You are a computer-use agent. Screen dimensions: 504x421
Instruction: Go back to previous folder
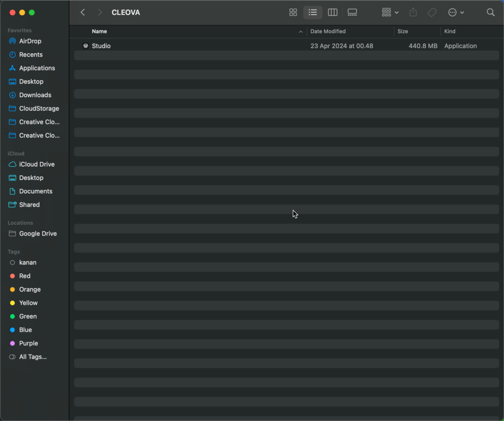(83, 12)
